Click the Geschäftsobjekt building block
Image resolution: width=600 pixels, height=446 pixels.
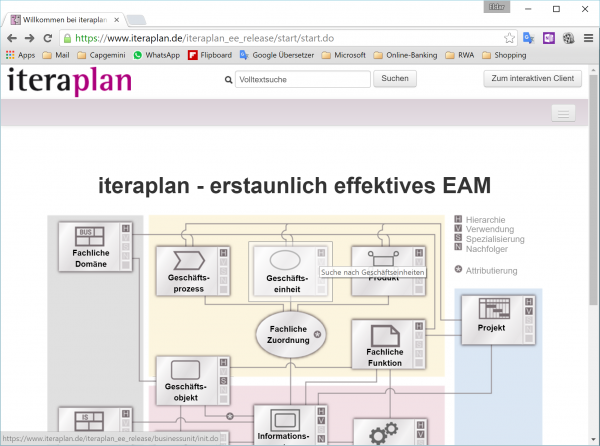click(x=186, y=380)
